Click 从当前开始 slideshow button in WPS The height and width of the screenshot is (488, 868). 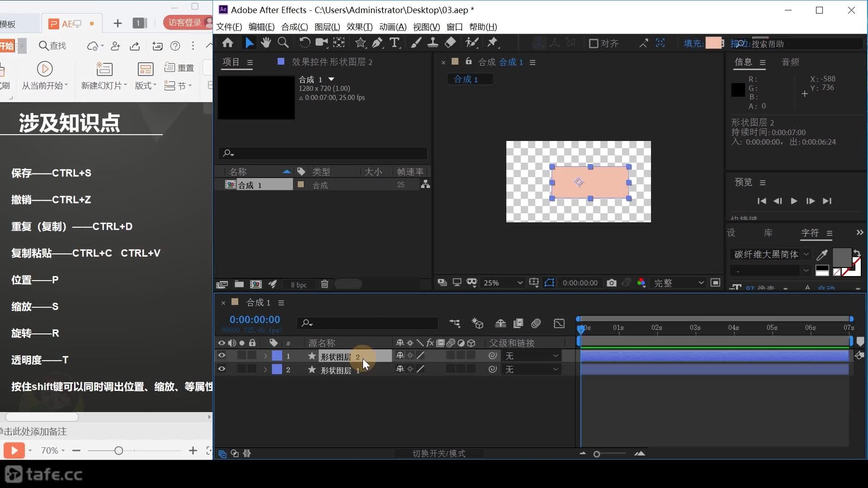[x=45, y=76]
